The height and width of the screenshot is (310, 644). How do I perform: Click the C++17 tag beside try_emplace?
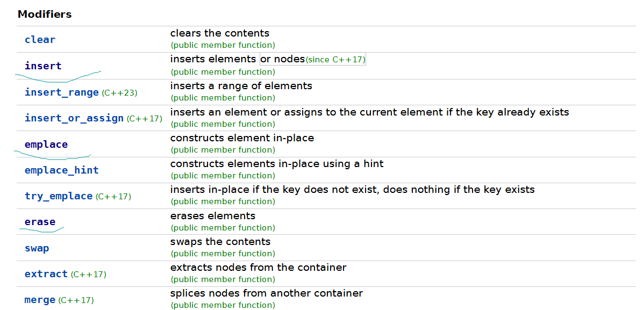point(113,197)
